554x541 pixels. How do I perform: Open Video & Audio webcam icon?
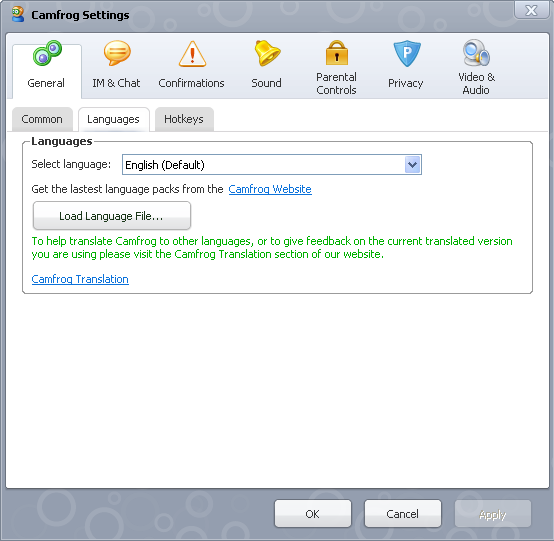click(x=476, y=53)
